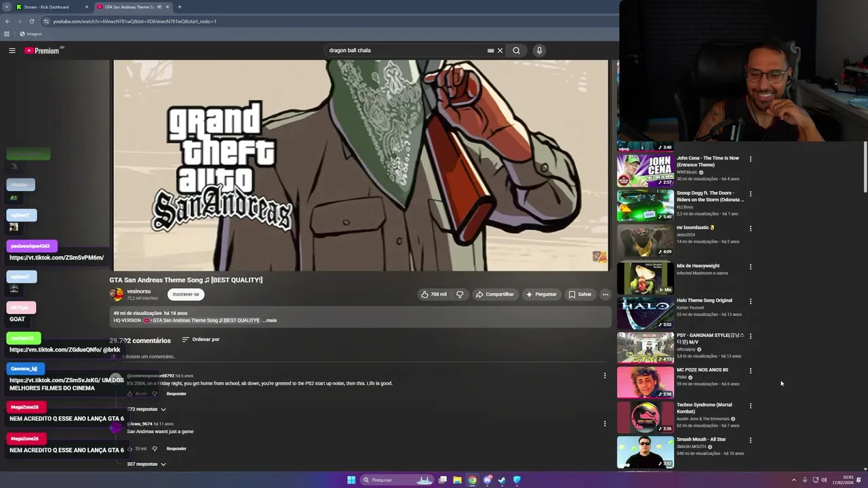Dislike the Iowa_9674 comment
The image size is (868, 488).
coord(155,449)
